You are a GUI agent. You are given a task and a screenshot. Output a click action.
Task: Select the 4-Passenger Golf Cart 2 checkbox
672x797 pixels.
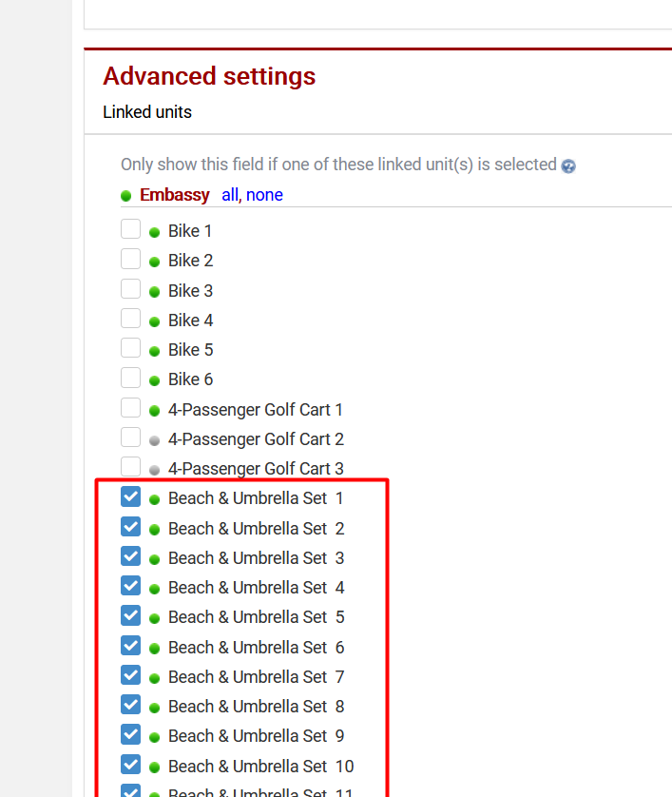tap(131, 437)
